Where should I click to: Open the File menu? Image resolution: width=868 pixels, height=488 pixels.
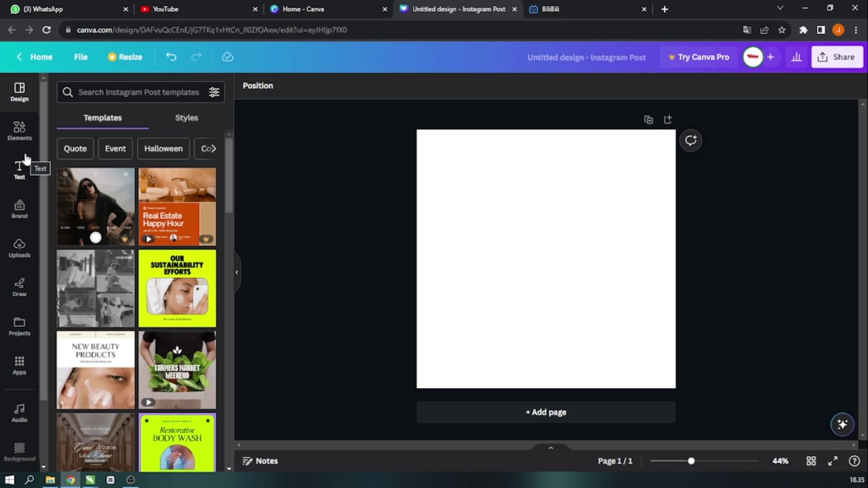pyautogui.click(x=80, y=57)
